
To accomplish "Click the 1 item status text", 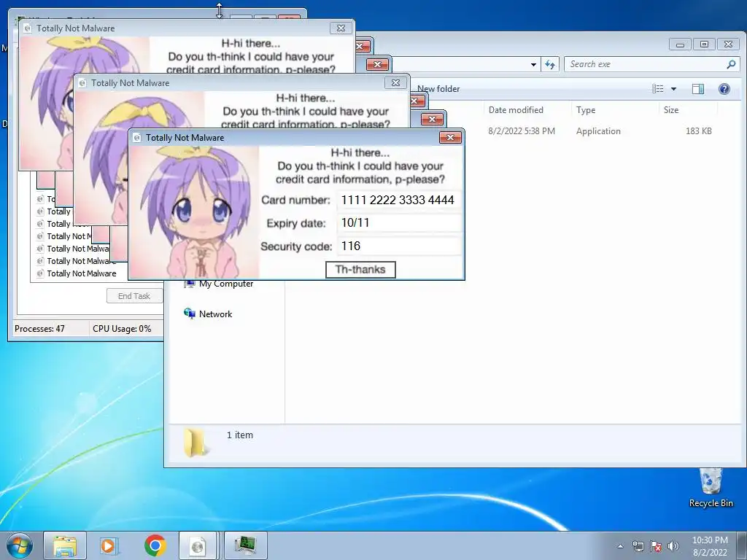I will point(239,435).
